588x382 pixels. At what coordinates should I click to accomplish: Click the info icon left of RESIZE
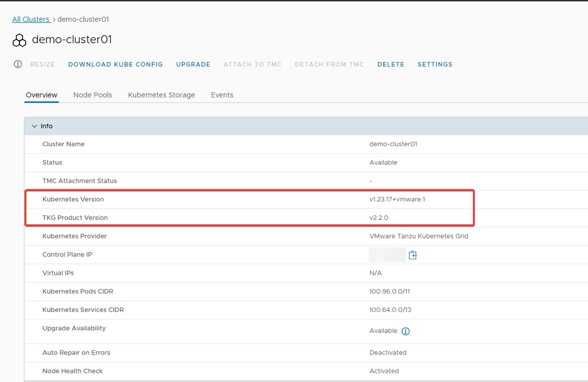point(18,64)
